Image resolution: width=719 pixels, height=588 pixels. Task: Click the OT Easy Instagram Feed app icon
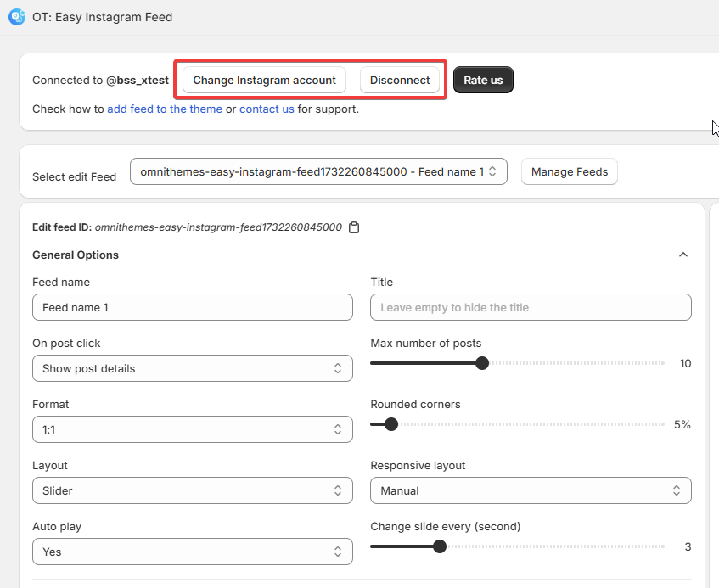click(x=17, y=17)
